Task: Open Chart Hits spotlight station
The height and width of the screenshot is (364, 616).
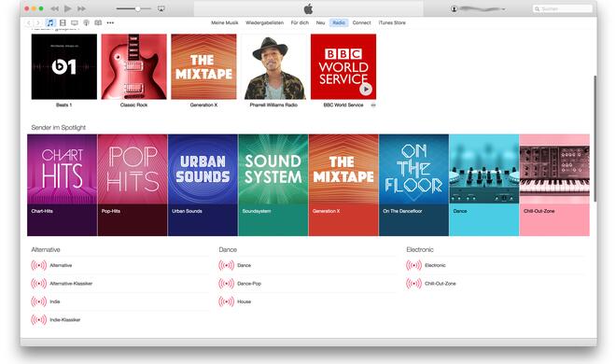Action: pyautogui.click(x=63, y=185)
